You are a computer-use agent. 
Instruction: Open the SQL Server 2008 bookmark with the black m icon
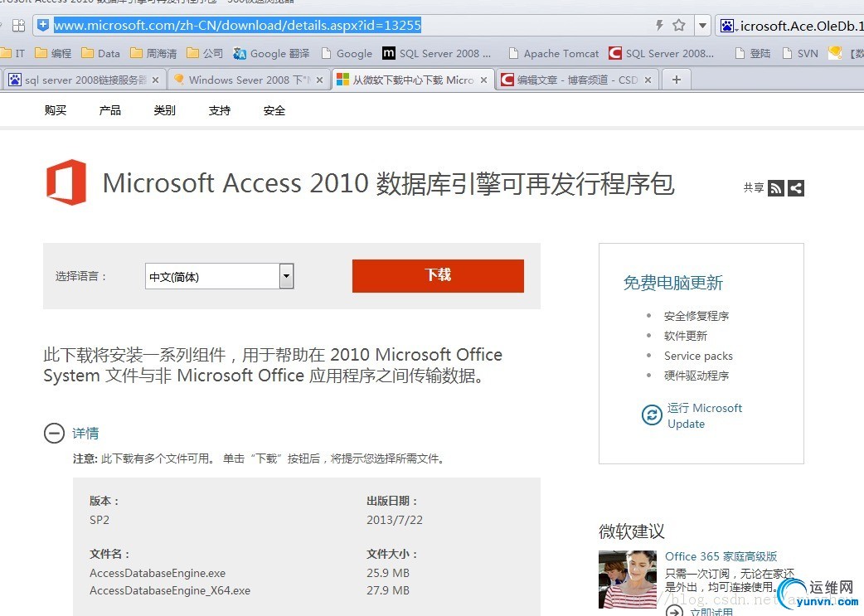tap(436, 53)
